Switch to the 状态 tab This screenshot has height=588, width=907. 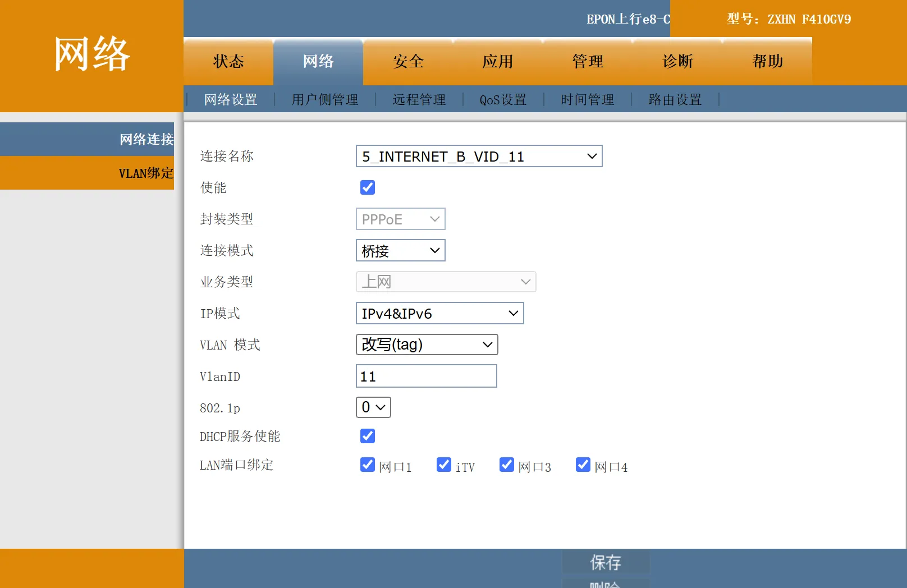(x=228, y=62)
